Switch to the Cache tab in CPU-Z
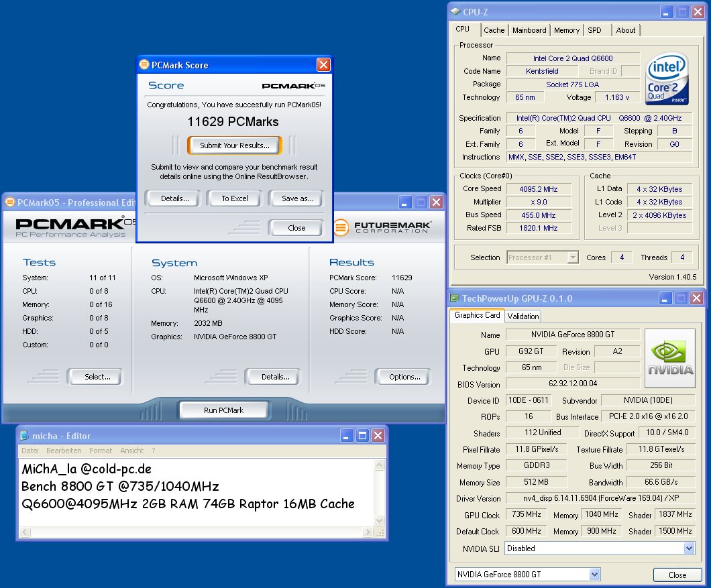The width and height of the screenshot is (711, 588). tap(494, 30)
